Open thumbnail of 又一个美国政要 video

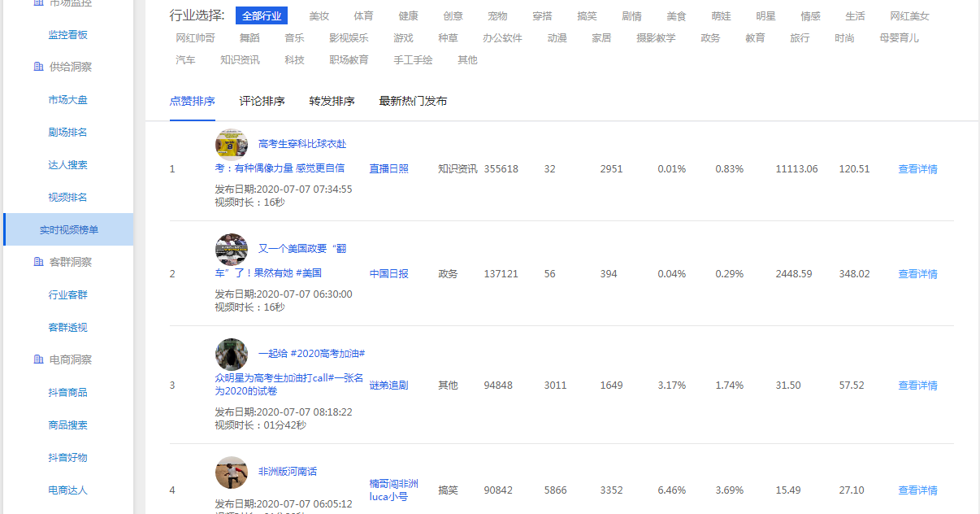pos(232,249)
